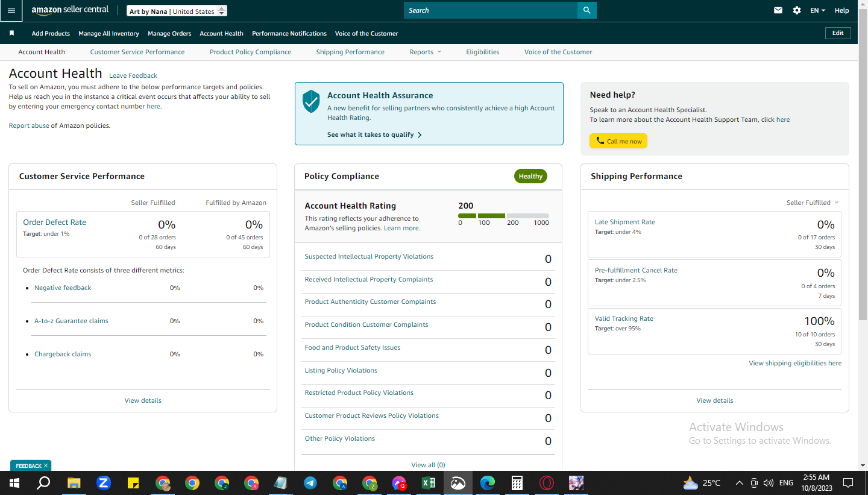868x495 pixels.
Task: Open the mail messages icon
Action: (x=778, y=10)
